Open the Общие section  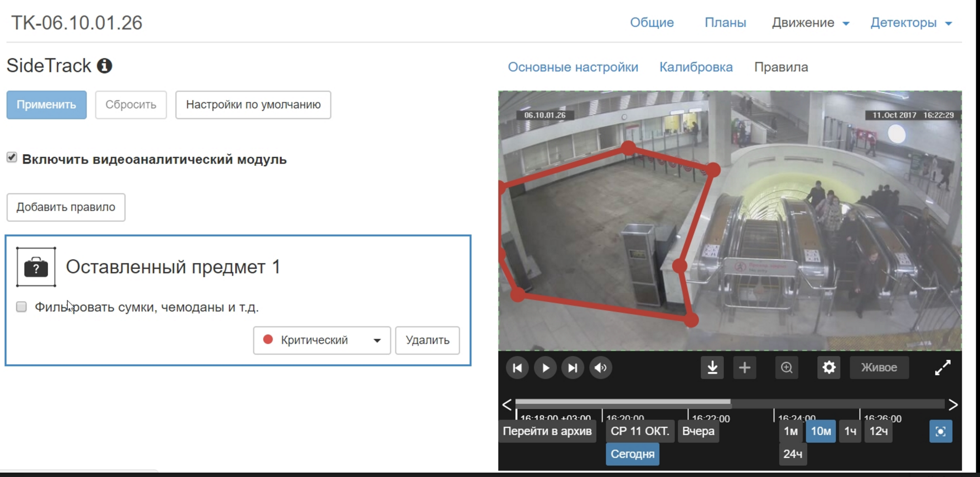[x=652, y=23]
